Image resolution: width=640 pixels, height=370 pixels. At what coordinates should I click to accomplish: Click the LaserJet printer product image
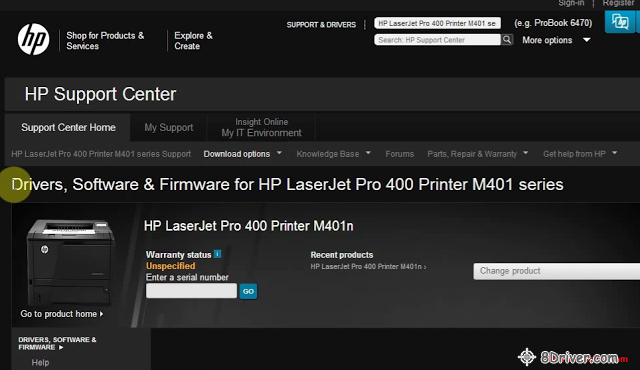click(70, 262)
